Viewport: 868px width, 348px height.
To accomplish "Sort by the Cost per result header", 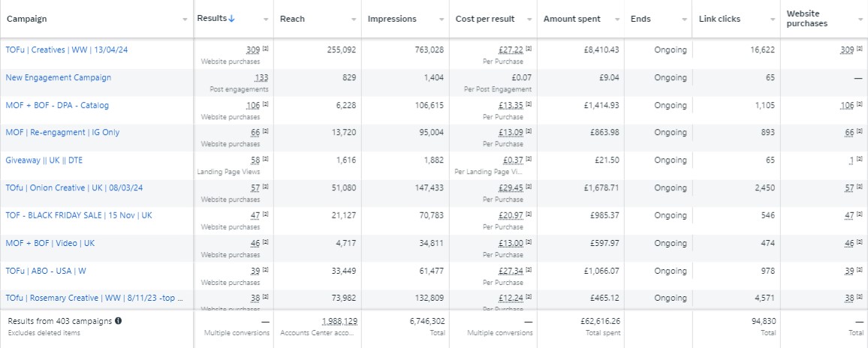I will [484, 18].
